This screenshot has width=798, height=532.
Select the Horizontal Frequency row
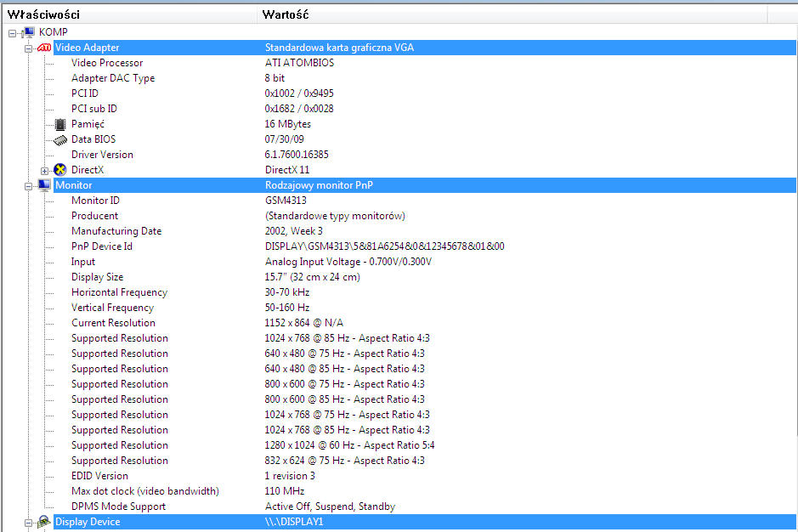coord(119,292)
